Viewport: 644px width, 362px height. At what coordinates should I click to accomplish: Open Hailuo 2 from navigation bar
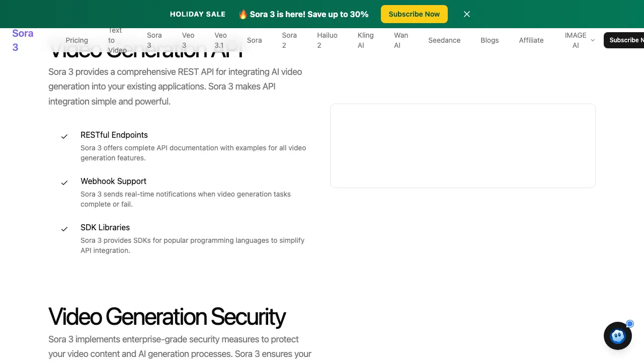(327, 40)
